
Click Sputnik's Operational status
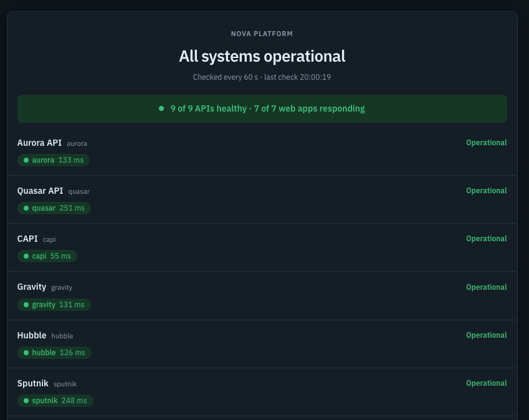point(486,383)
